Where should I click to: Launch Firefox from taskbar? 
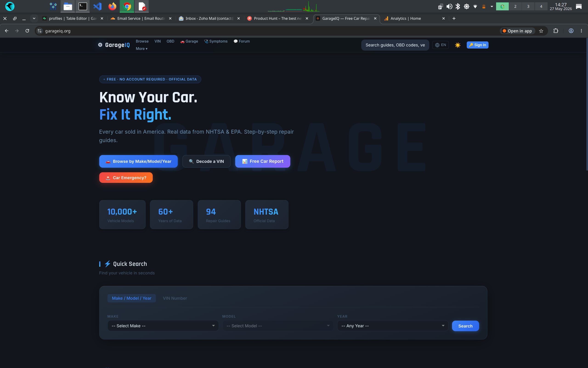(112, 6)
